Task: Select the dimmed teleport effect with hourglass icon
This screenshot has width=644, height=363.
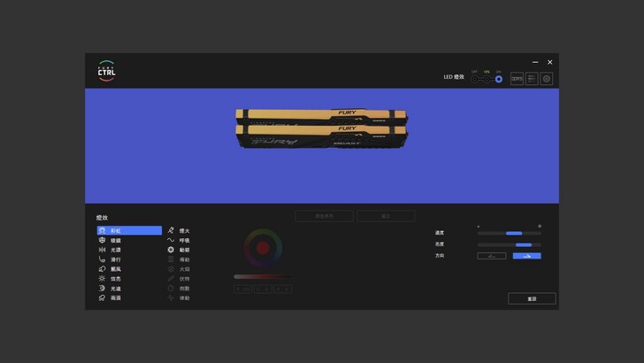Action: click(x=179, y=259)
